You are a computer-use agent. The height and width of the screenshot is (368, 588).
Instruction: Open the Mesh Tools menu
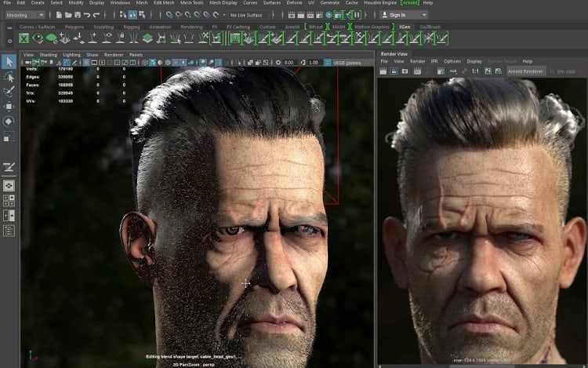(191, 2)
